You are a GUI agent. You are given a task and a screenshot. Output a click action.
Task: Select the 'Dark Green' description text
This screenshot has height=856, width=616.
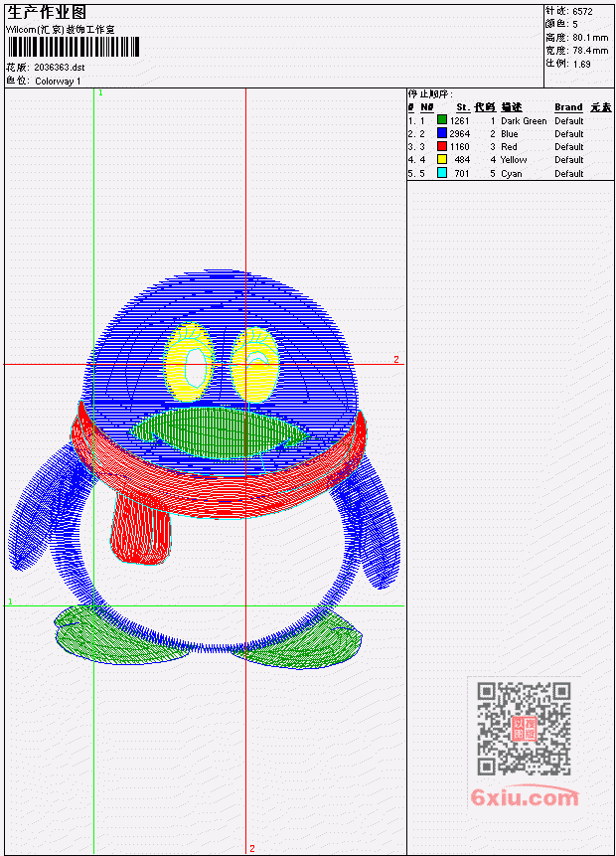[x=524, y=120]
